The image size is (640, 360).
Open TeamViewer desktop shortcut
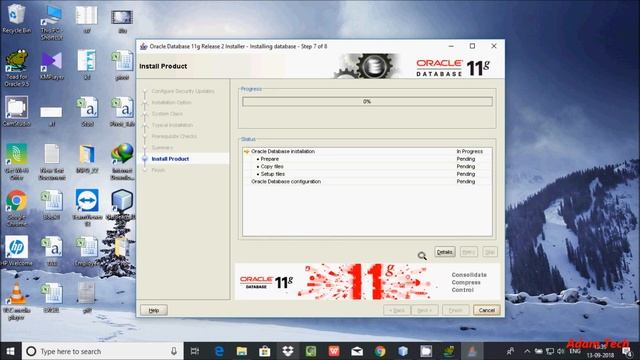(87, 207)
